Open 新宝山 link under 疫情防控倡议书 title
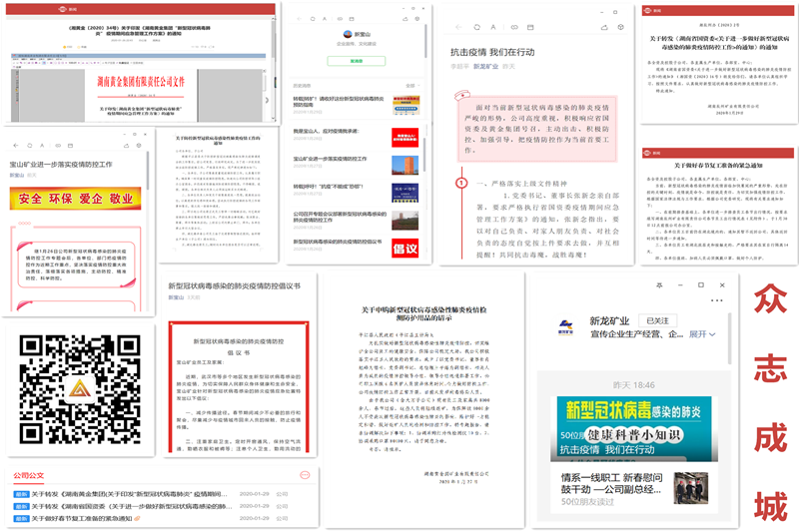This screenshot has width=799, height=532. pyautogui.click(x=176, y=296)
